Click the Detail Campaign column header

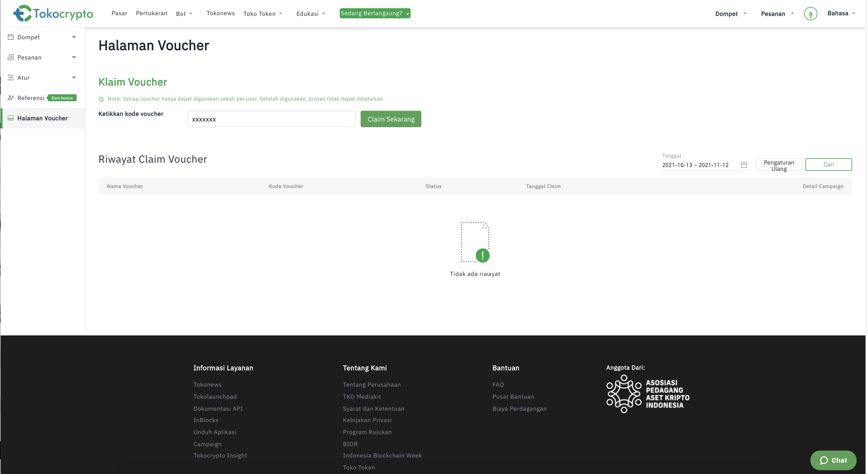pyautogui.click(x=822, y=186)
